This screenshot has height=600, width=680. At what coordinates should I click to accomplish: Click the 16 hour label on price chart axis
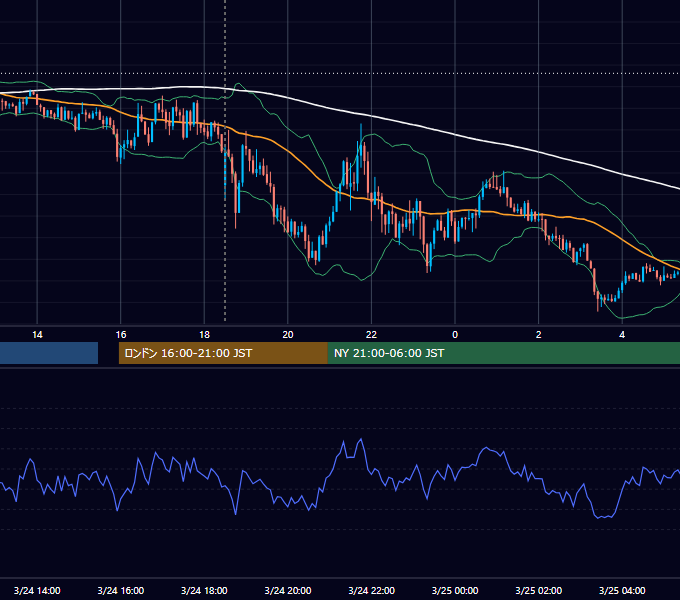[121, 335]
